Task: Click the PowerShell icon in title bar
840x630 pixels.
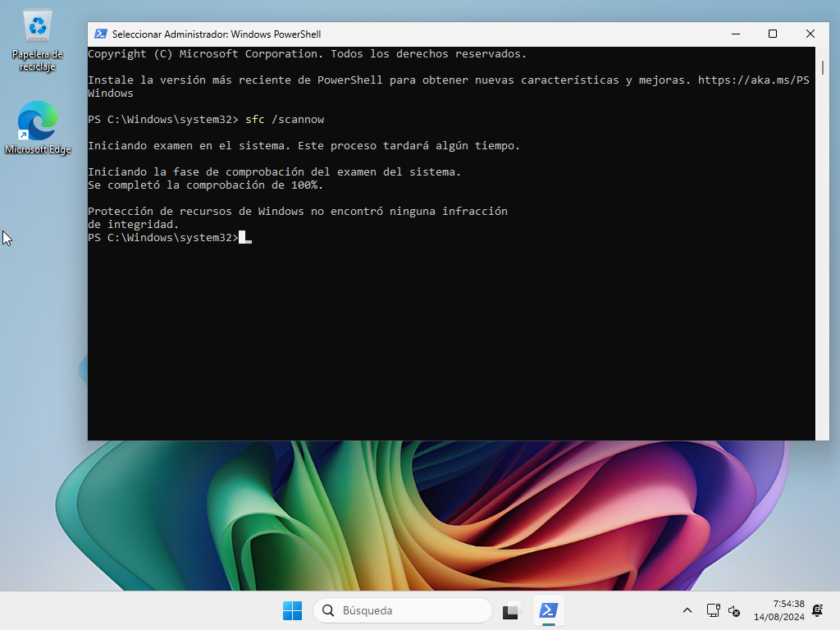Action: [x=100, y=34]
